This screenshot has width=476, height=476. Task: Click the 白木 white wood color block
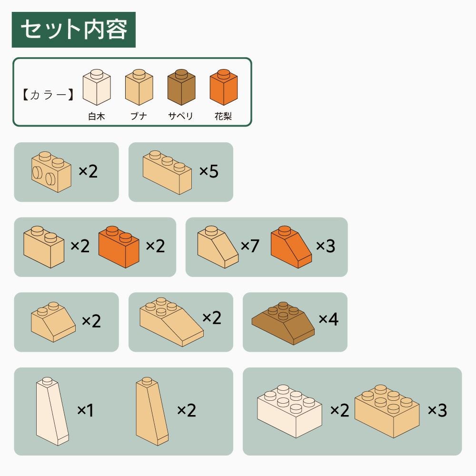click(x=97, y=87)
